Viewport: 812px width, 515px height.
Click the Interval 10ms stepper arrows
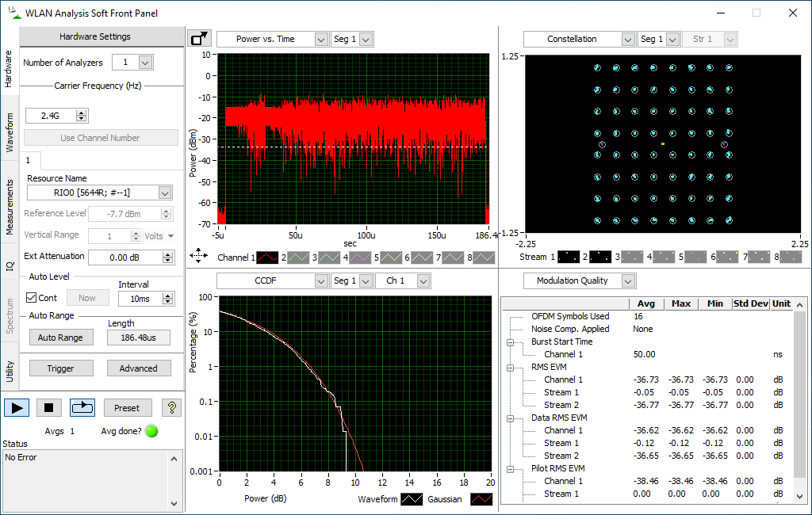pos(167,299)
